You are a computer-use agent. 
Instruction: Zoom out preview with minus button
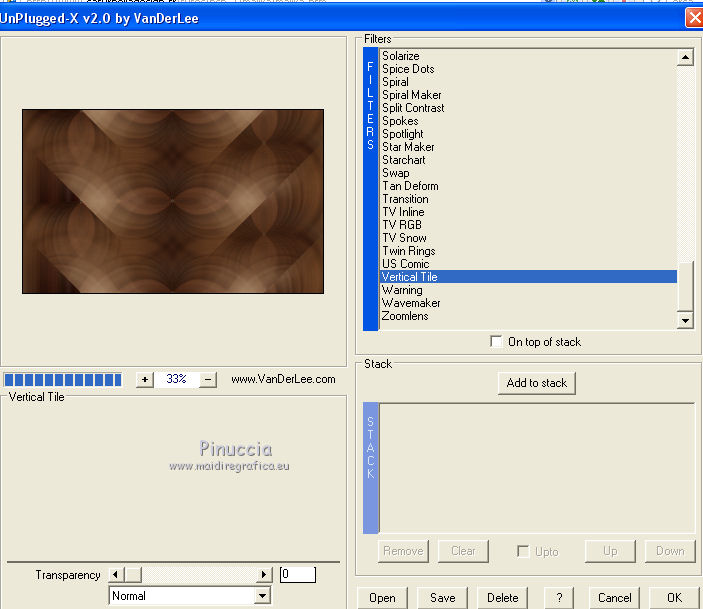coord(208,379)
